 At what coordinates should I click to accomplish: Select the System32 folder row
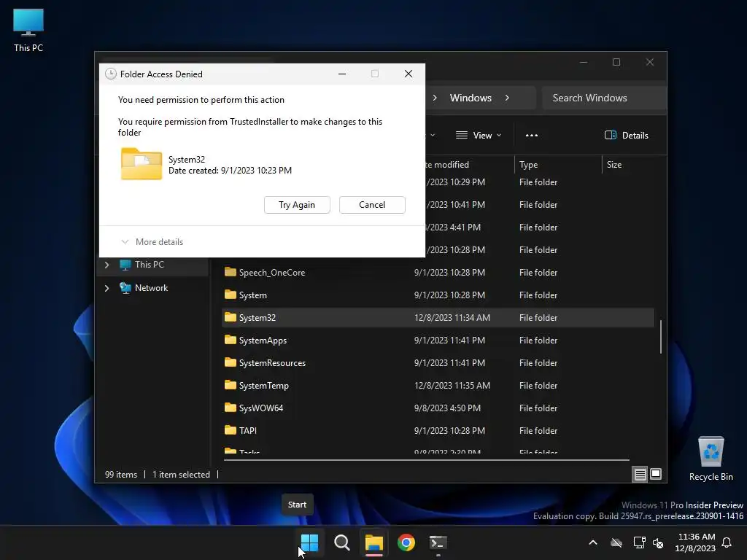438,318
